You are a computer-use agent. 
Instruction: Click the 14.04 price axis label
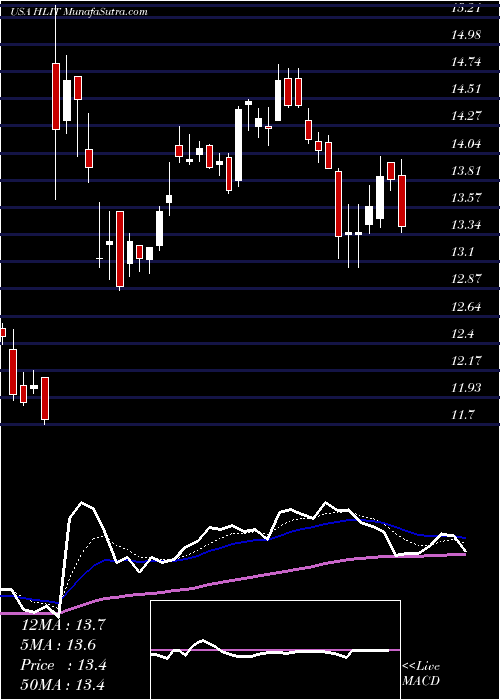466,143
